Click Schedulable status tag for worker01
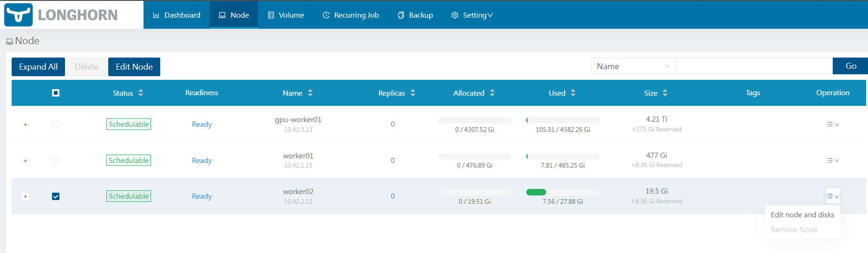868x253 pixels. pyautogui.click(x=129, y=160)
